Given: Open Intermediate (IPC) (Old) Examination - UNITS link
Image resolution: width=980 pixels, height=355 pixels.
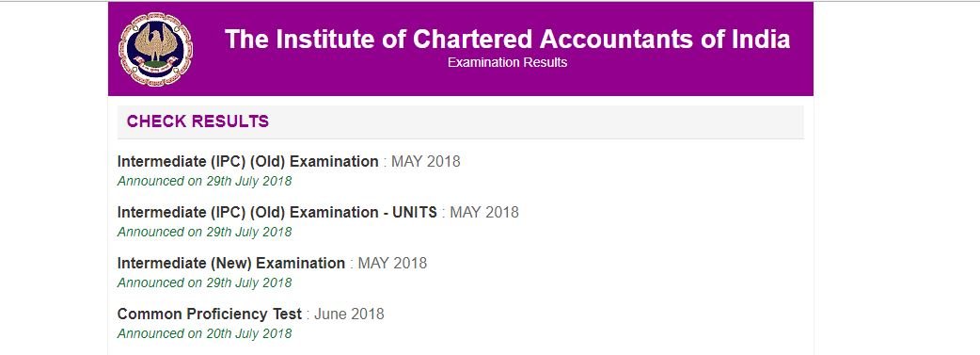Looking at the screenshot, I should (277, 212).
